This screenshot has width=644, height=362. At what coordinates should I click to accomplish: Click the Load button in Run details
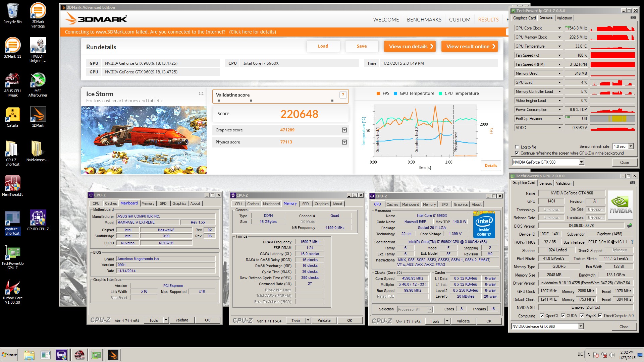(323, 46)
